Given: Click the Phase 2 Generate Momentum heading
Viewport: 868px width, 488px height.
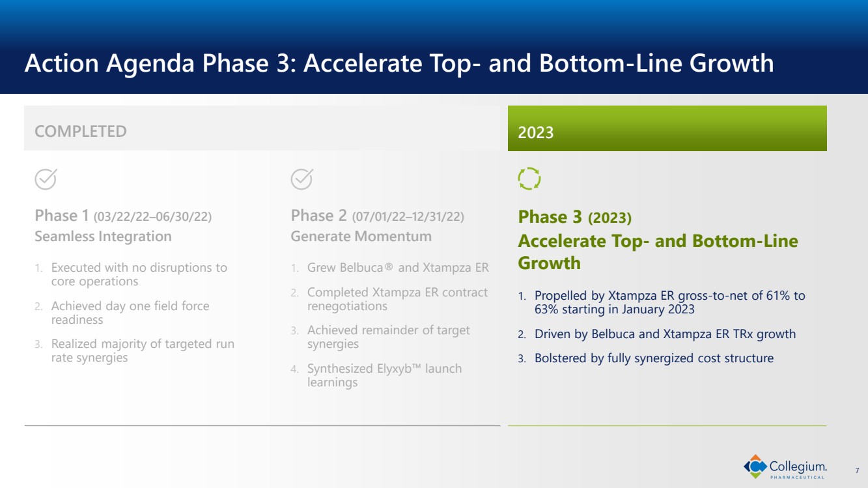Looking at the screenshot, I should tap(377, 225).
